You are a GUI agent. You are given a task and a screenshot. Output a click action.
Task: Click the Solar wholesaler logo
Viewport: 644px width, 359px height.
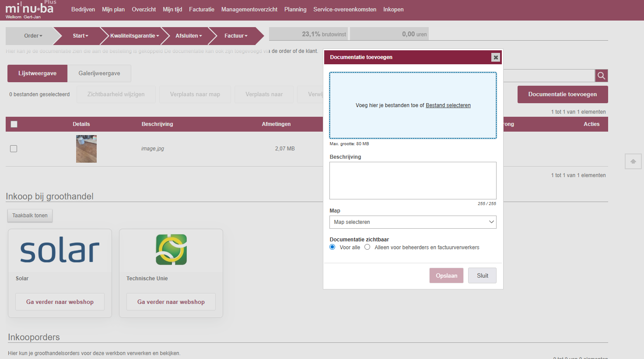tap(60, 250)
